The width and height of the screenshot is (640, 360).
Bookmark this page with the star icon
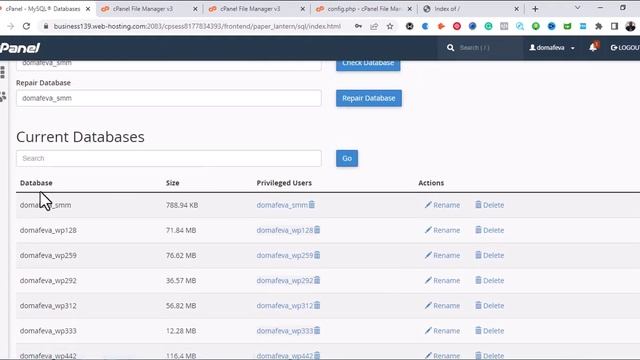[390, 26]
